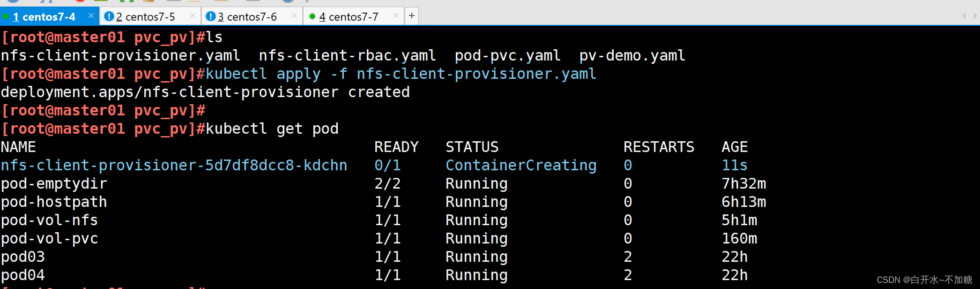Close the centos7-6 session tab

point(294,16)
